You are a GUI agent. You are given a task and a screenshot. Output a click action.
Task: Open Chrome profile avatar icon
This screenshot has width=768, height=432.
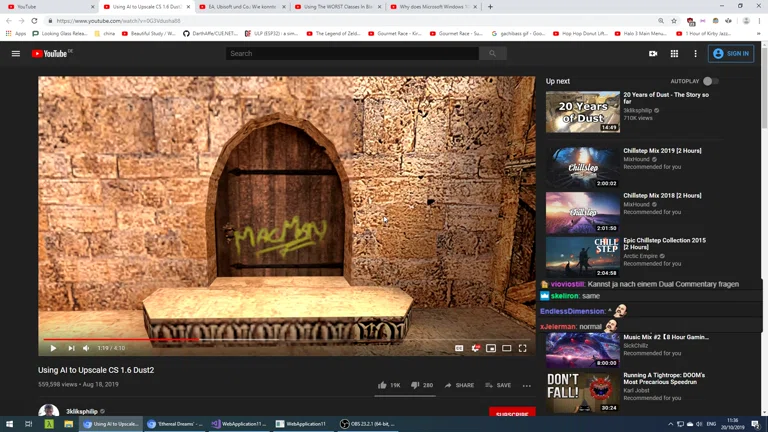[746, 21]
